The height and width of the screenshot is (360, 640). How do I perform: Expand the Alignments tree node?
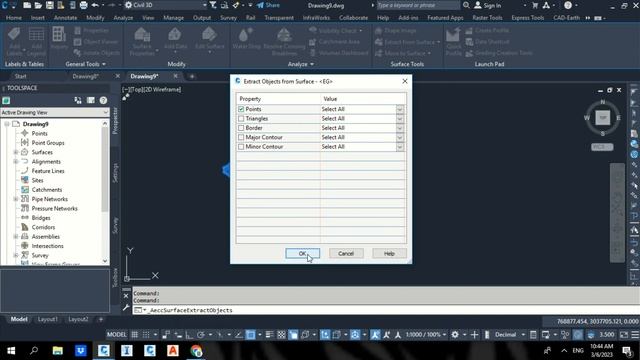(x=16, y=162)
